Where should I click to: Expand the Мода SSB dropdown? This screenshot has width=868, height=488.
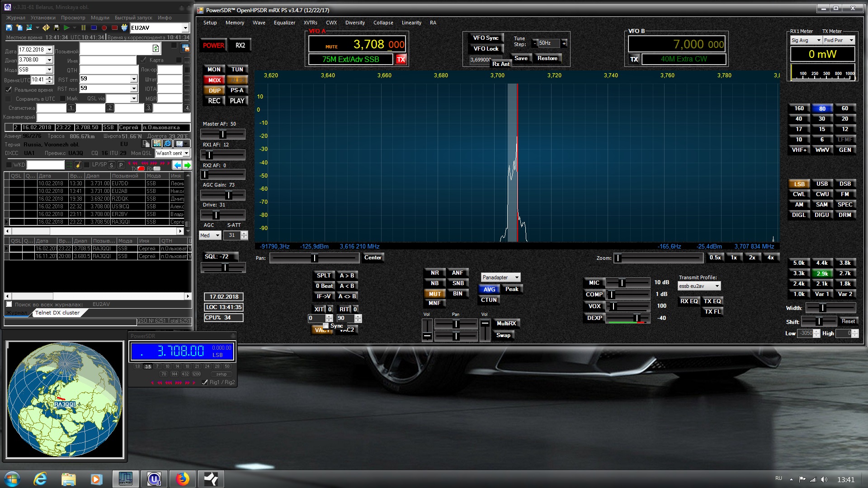49,70
